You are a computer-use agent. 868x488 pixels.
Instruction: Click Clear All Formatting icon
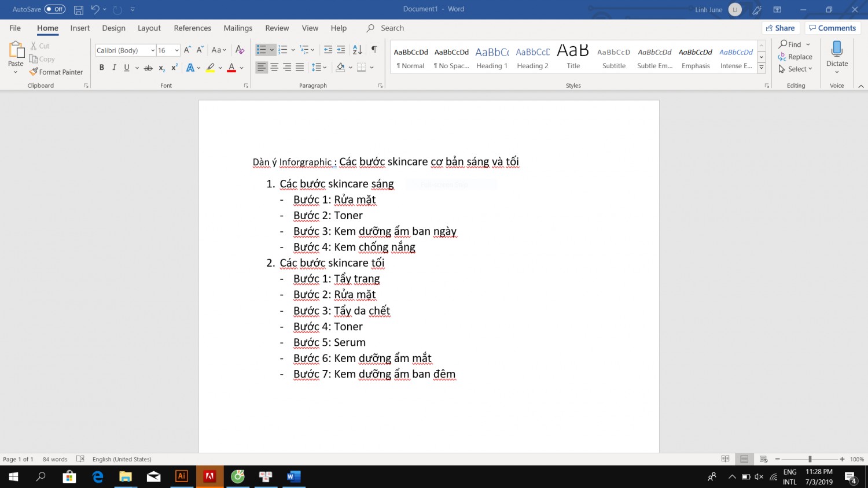coord(240,50)
